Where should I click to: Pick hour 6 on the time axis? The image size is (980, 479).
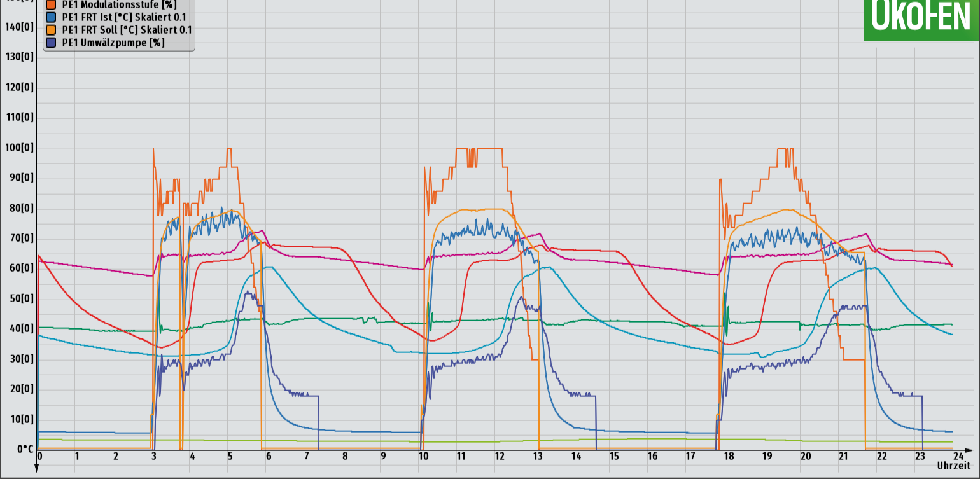coord(269,456)
